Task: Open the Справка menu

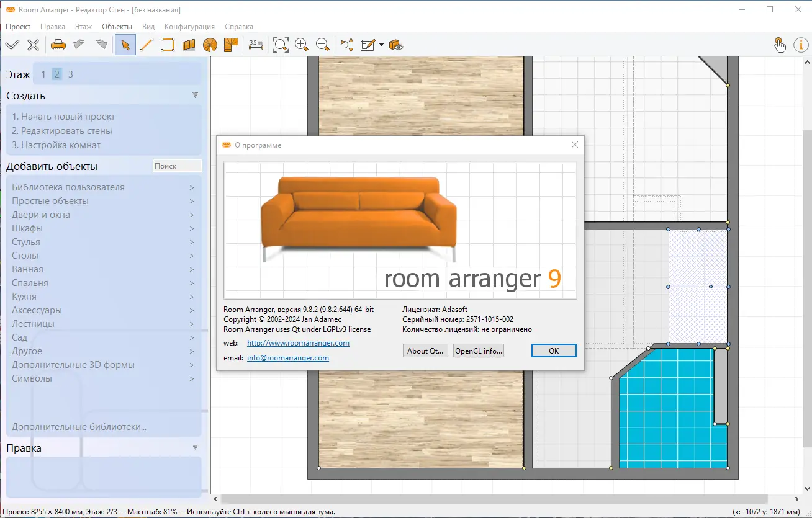Action: pos(239,27)
